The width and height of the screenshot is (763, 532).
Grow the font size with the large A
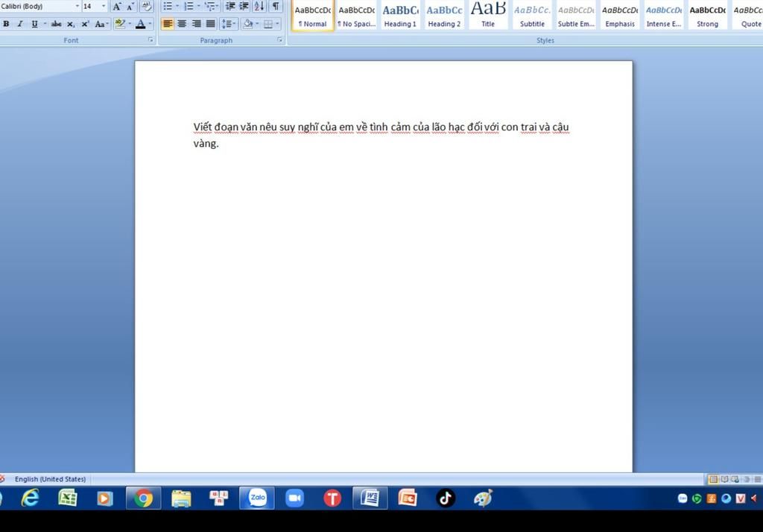pos(117,6)
